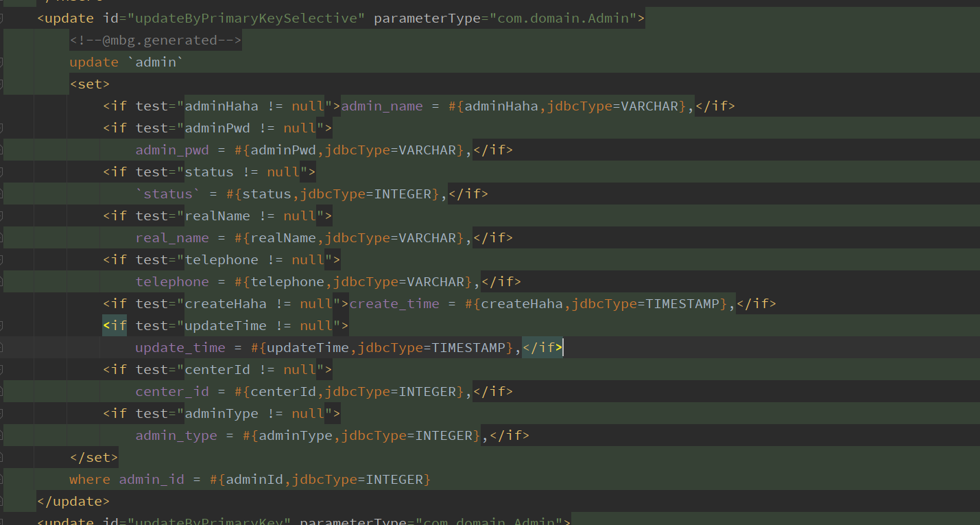Click admin_name column in adminHaha line
This screenshot has width=980, height=525.
[x=382, y=106]
